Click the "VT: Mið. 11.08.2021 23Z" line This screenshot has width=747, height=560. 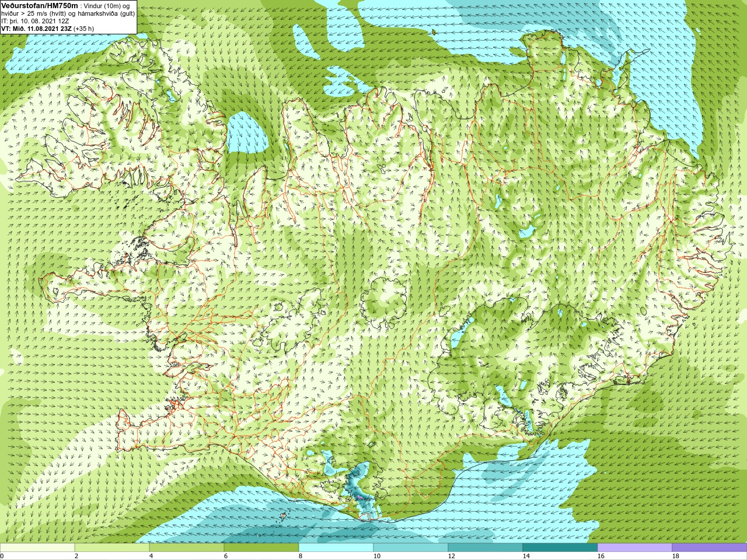(47, 29)
